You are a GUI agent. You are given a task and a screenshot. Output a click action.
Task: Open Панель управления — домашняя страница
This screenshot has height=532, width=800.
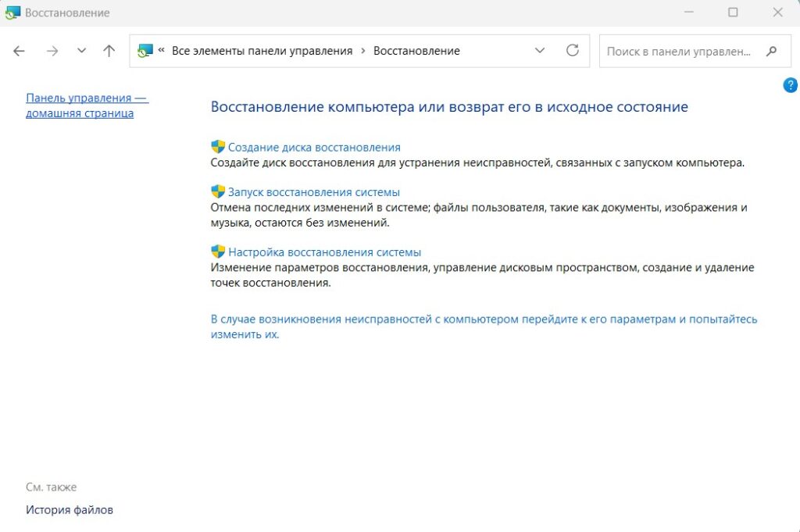point(87,105)
